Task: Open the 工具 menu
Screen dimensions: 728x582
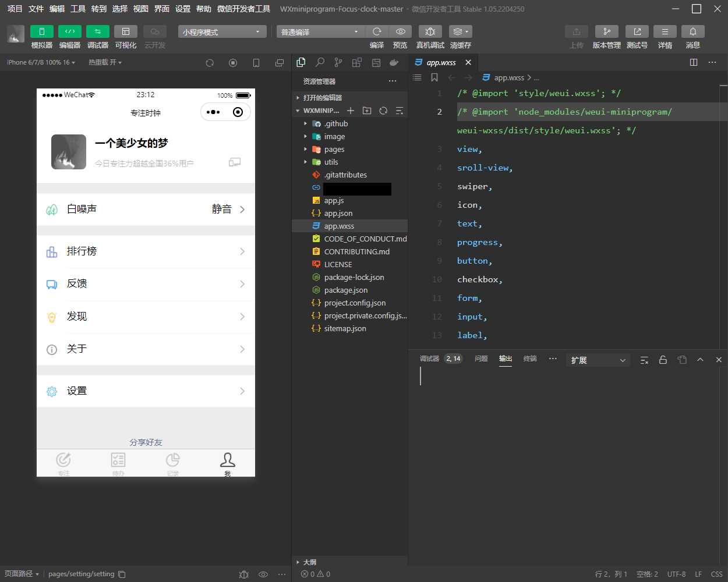Action: click(77, 9)
